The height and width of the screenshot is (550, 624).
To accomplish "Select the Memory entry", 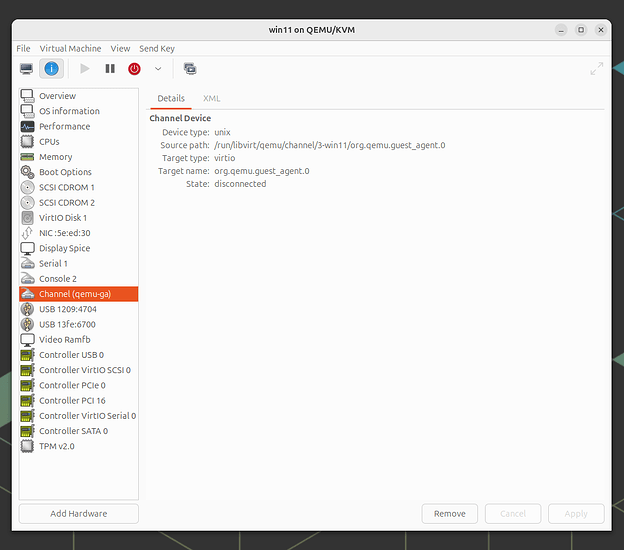I will pyautogui.click(x=79, y=157).
